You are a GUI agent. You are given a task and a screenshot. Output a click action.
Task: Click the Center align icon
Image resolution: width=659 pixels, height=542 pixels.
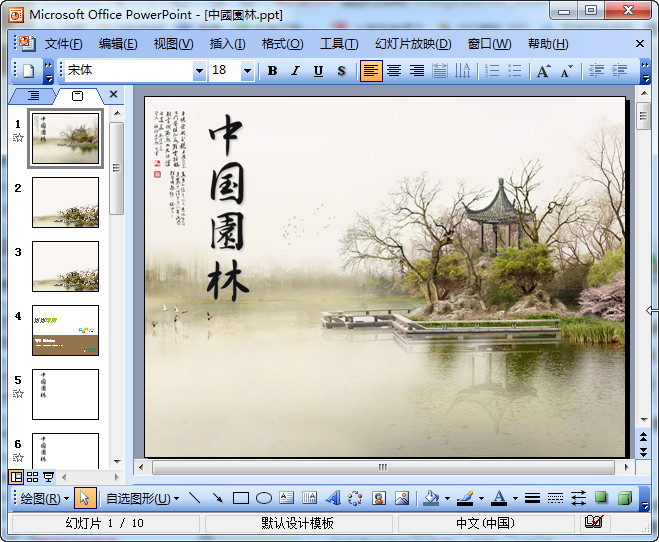pos(394,71)
